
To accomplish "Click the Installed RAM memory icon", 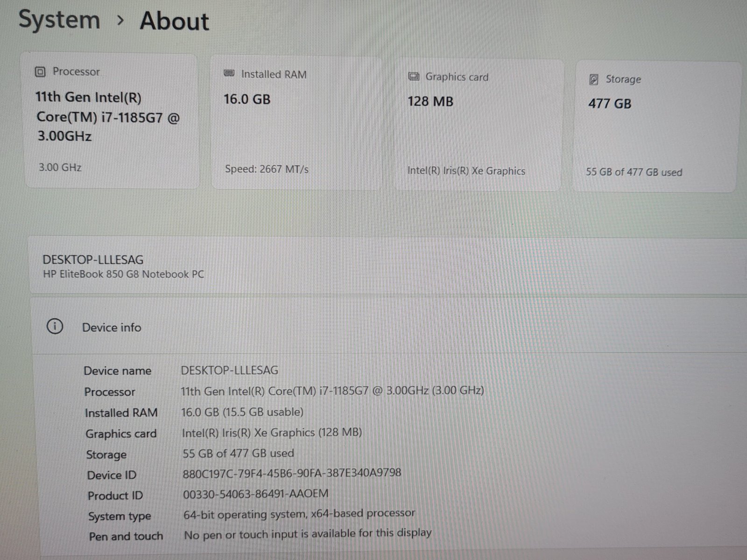I will [x=229, y=73].
